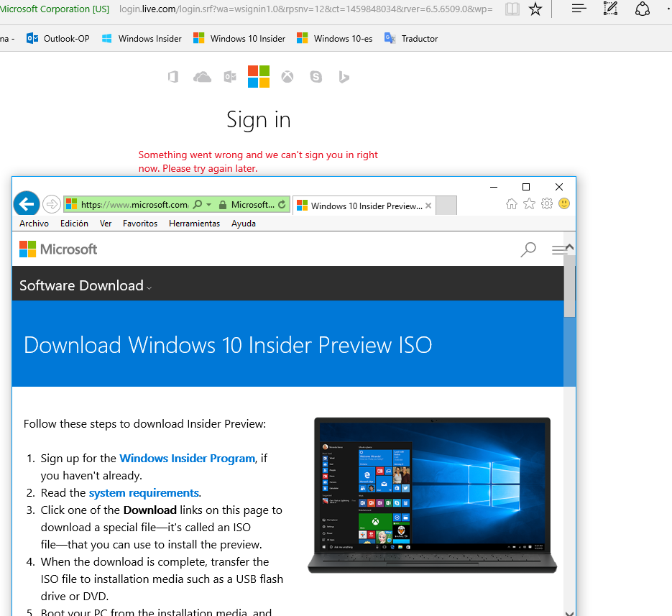
Task: Go forward in Internet Explorer
Action: [52, 204]
